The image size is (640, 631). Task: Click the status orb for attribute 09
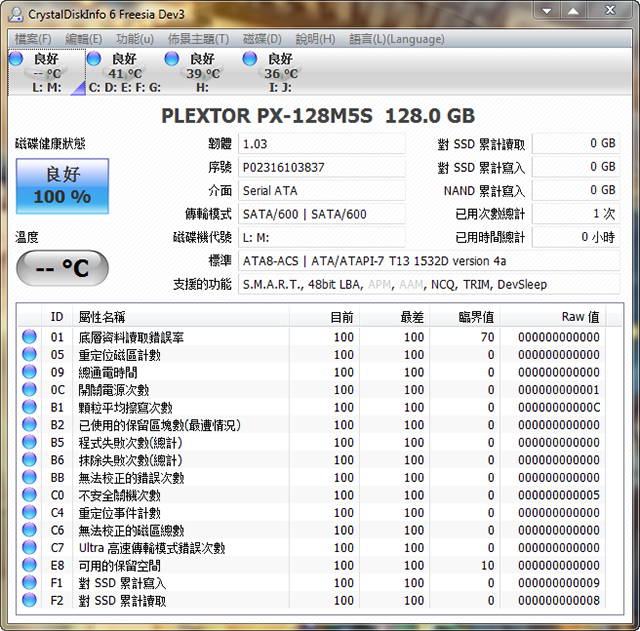tap(29, 372)
